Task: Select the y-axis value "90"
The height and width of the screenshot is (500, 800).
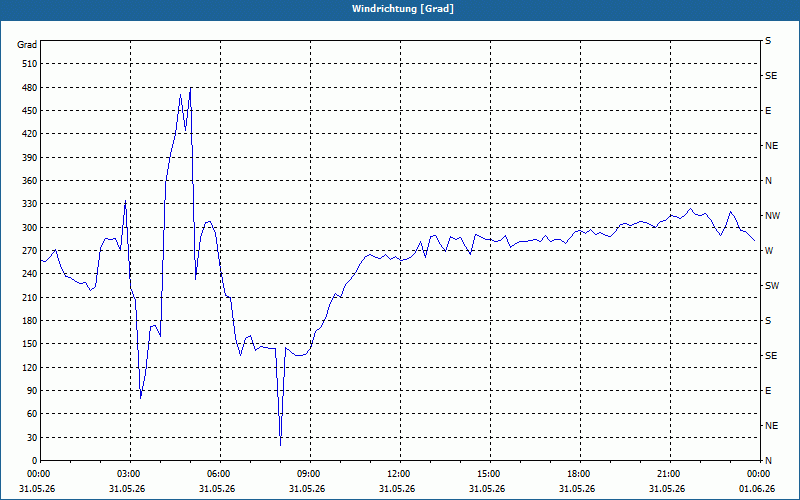Action: coord(32,391)
